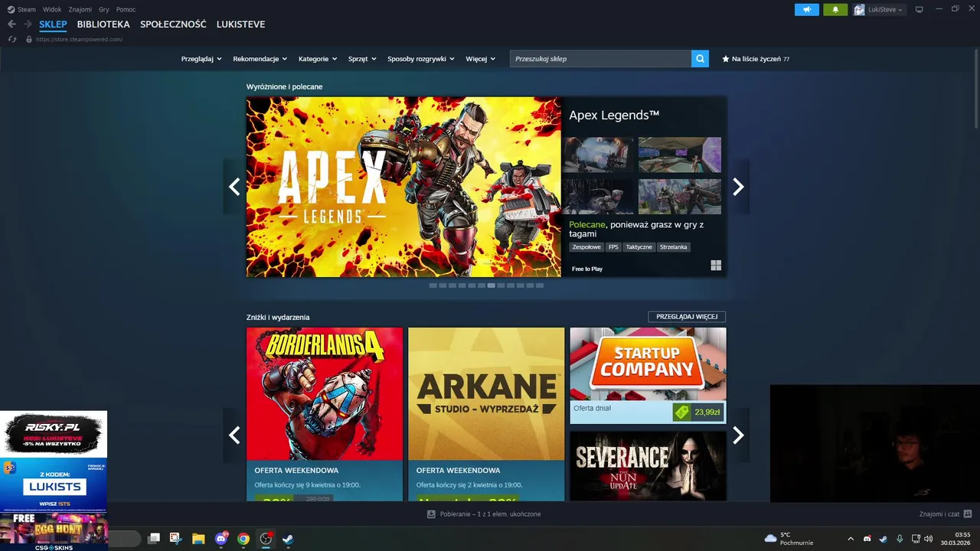Open the Gry menu

click(x=104, y=9)
